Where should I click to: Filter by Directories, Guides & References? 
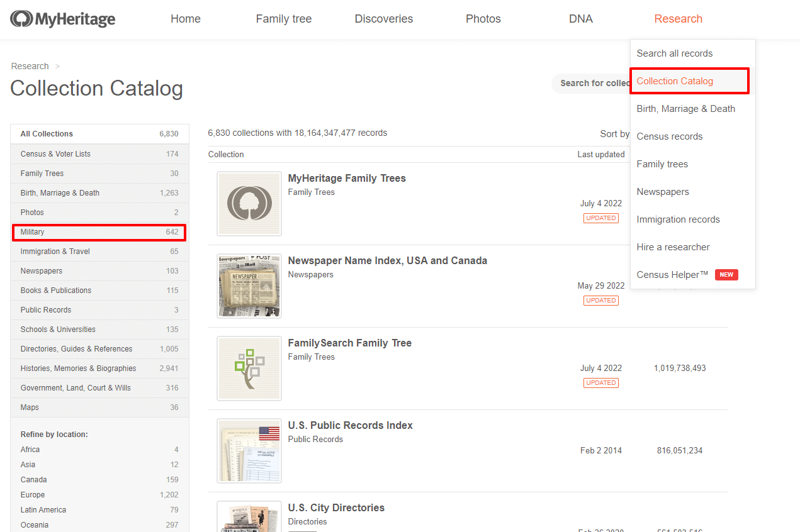tap(99, 349)
